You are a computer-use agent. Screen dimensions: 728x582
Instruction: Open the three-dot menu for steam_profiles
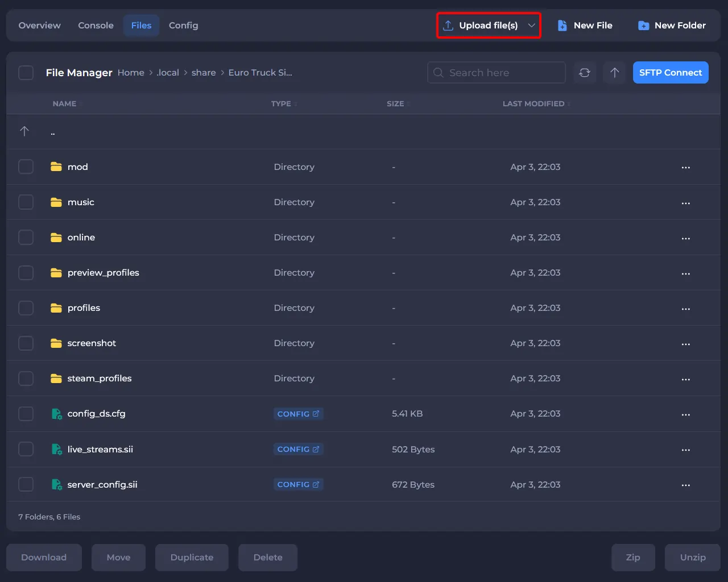click(x=686, y=379)
